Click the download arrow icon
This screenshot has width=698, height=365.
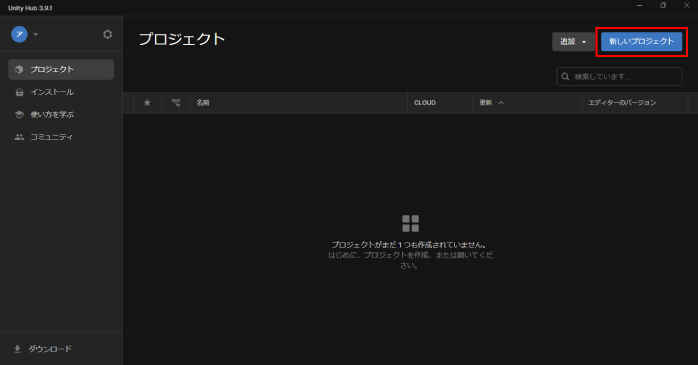pos(17,349)
